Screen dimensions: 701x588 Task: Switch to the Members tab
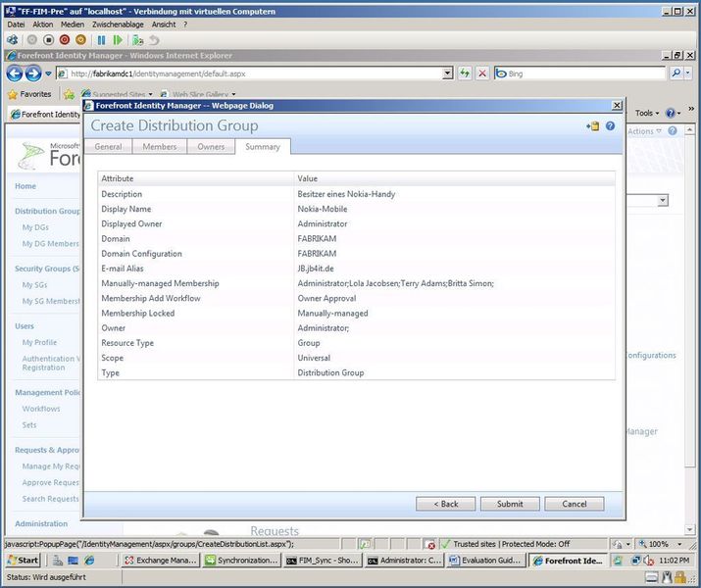(160, 147)
